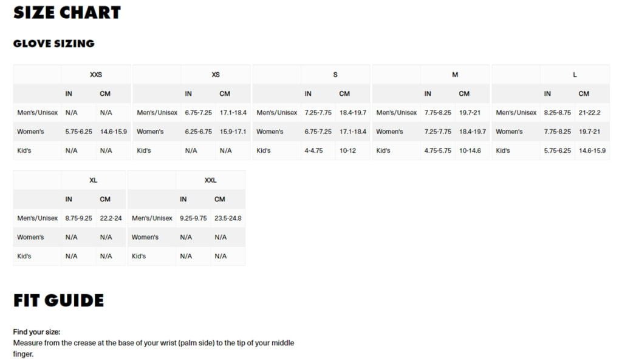Click Women's row label in XXL table
The image size is (622, 364).
click(x=145, y=237)
